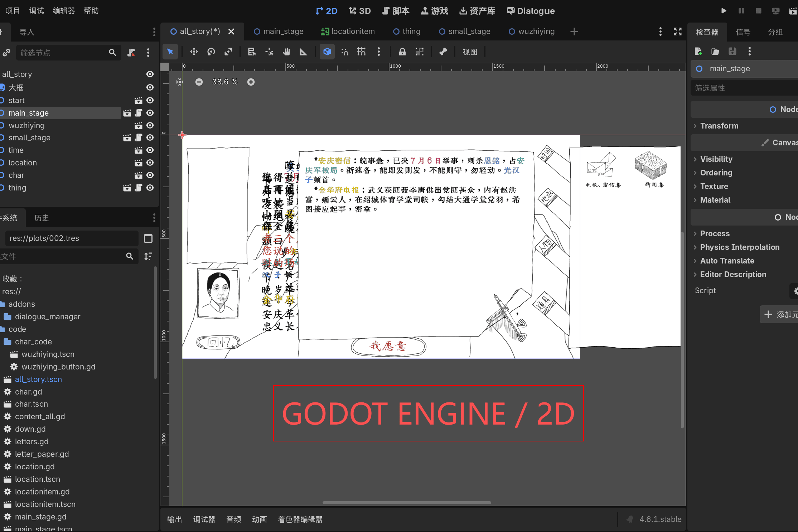Viewport: 798px width, 532px height.
Task: Activate the Pan Mode hand tool
Action: coord(286,52)
